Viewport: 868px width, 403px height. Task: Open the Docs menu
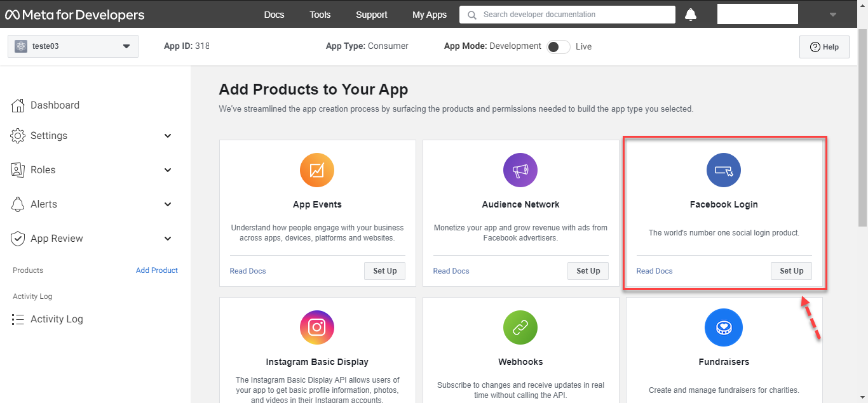(274, 15)
